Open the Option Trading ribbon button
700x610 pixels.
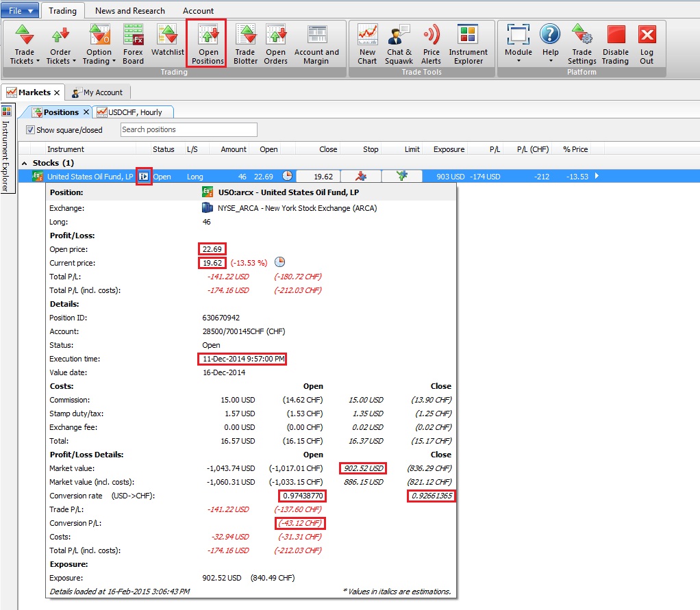click(99, 45)
